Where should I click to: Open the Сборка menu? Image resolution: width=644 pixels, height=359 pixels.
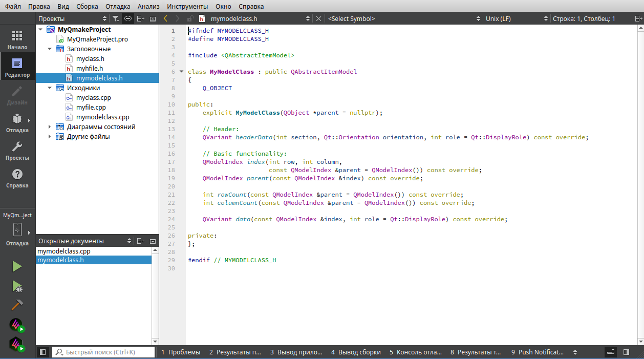coord(87,6)
